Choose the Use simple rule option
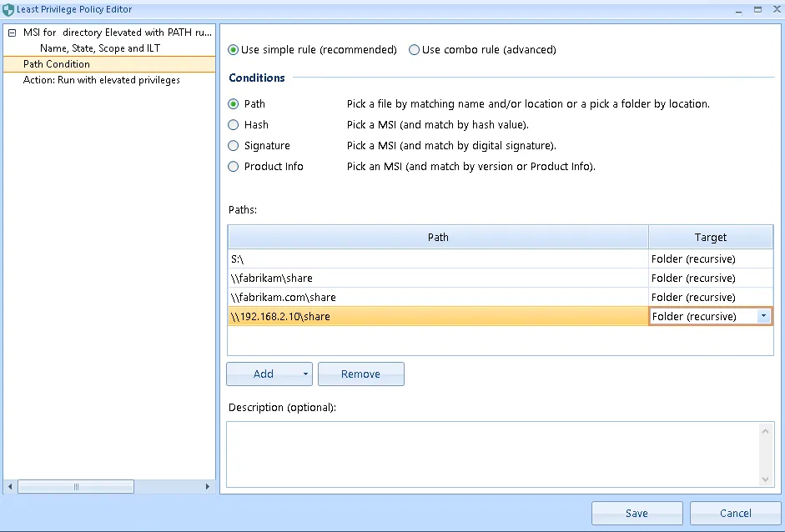The image size is (785, 532). click(234, 50)
